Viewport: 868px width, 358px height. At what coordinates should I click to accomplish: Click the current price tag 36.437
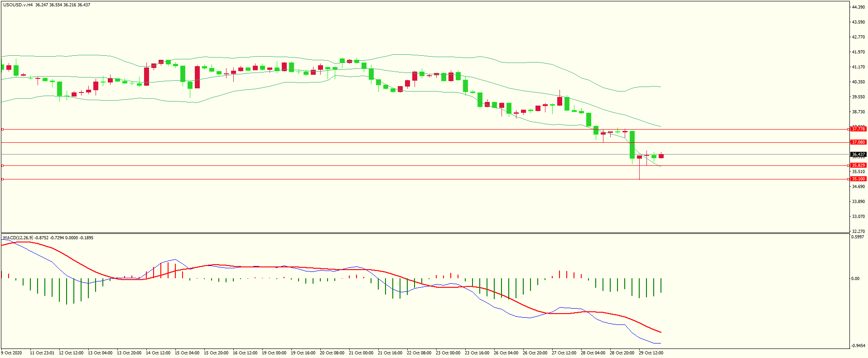pyautogui.click(x=858, y=155)
